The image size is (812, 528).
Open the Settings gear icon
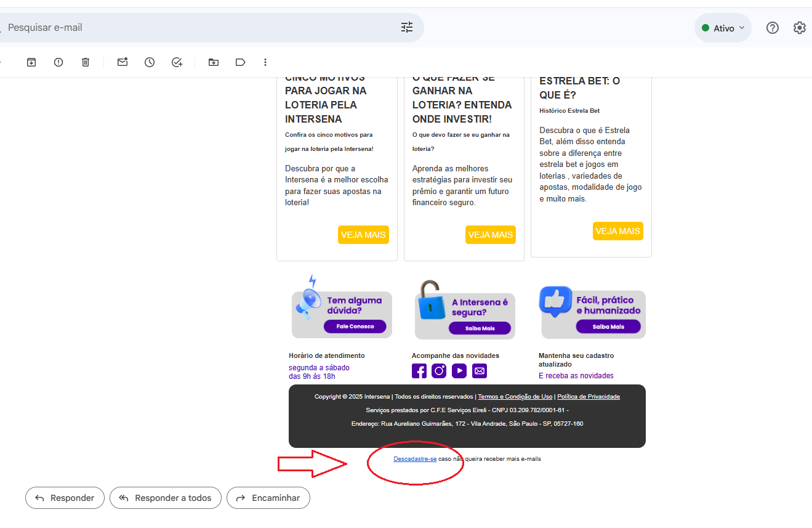click(x=799, y=28)
